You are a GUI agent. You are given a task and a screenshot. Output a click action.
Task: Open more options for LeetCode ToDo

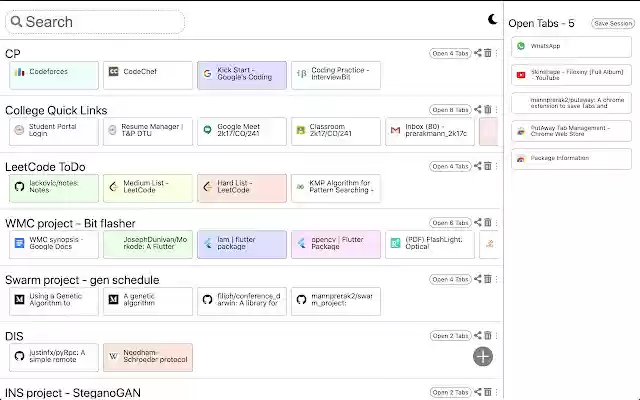497,166
